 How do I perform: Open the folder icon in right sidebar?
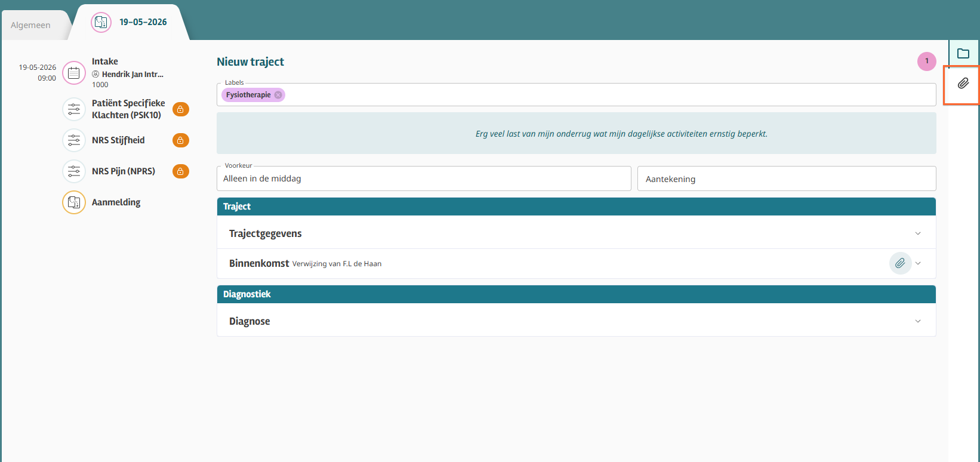(963, 54)
